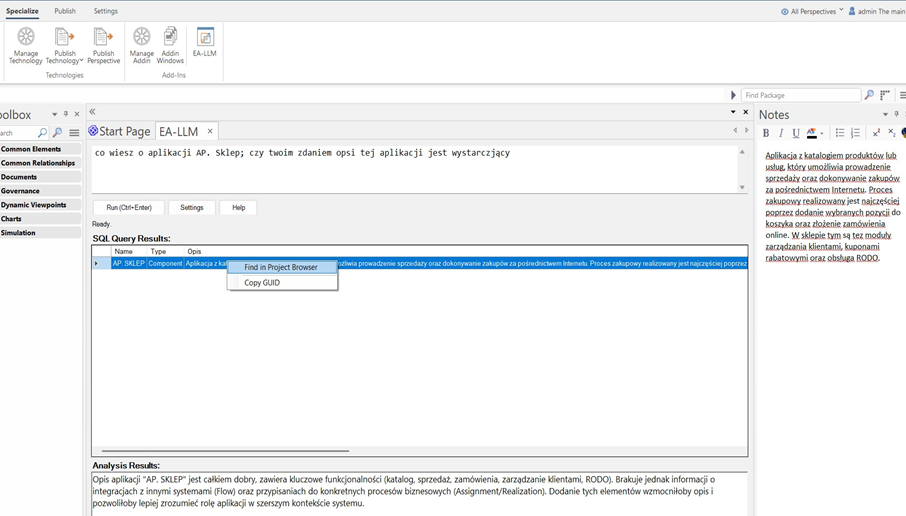The width and height of the screenshot is (906, 516).
Task: Open the All Perspectives dropdown
Action: 812,11
